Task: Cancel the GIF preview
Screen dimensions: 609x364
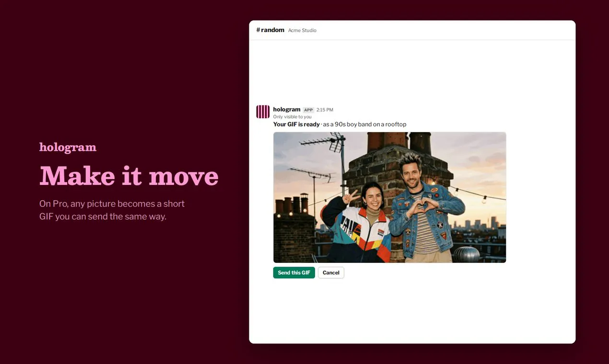Action: [x=331, y=273]
